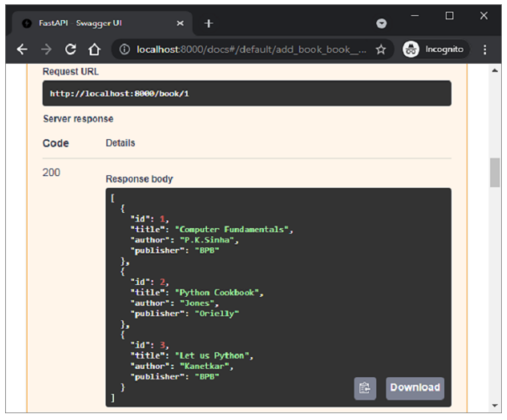Click the Request URL text box
507x420 pixels.
coord(246,93)
